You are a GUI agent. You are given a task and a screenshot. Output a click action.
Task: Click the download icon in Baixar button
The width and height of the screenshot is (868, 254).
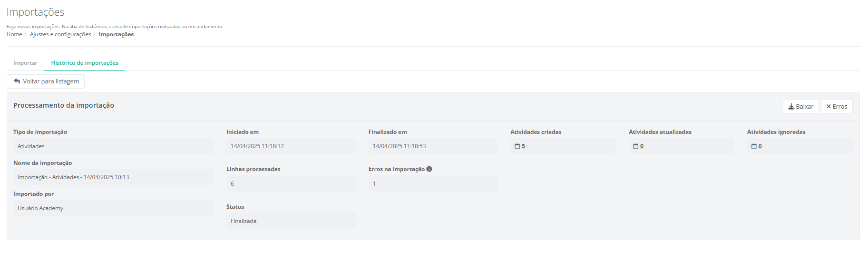point(791,107)
